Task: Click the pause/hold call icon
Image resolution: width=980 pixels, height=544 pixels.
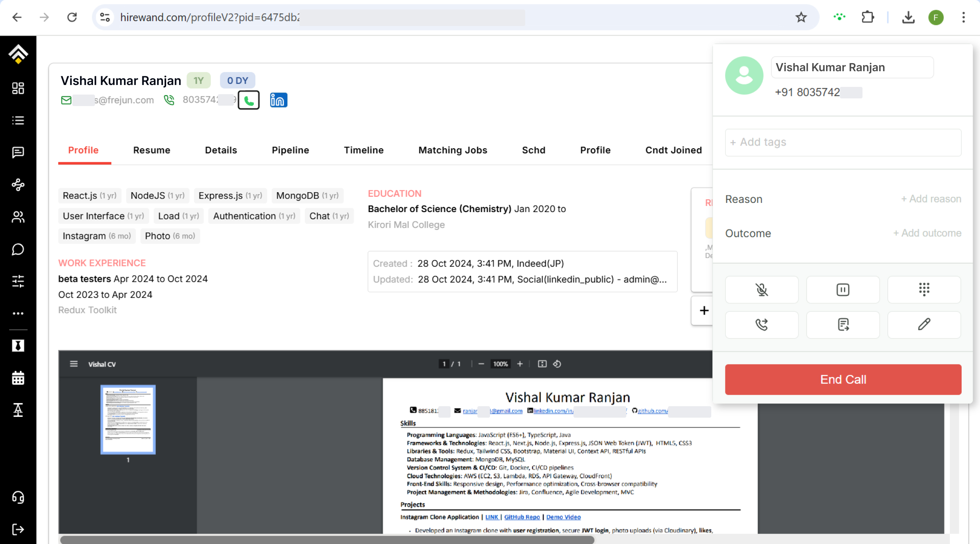Action: pyautogui.click(x=843, y=289)
